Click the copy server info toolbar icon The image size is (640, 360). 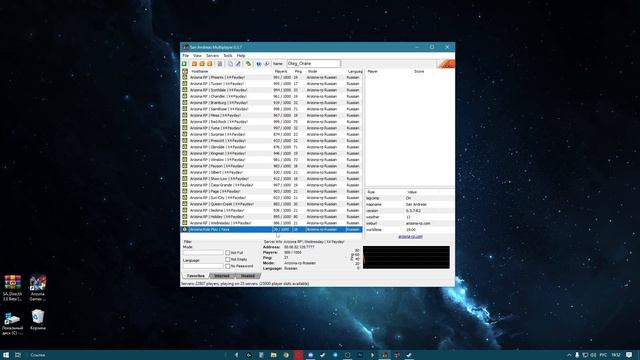click(230, 64)
